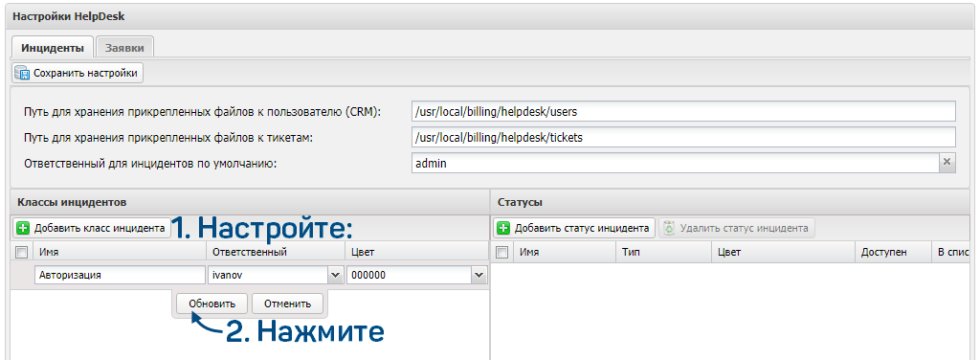Click label Ответственный для инцидентов по умолчанию

[149, 164]
